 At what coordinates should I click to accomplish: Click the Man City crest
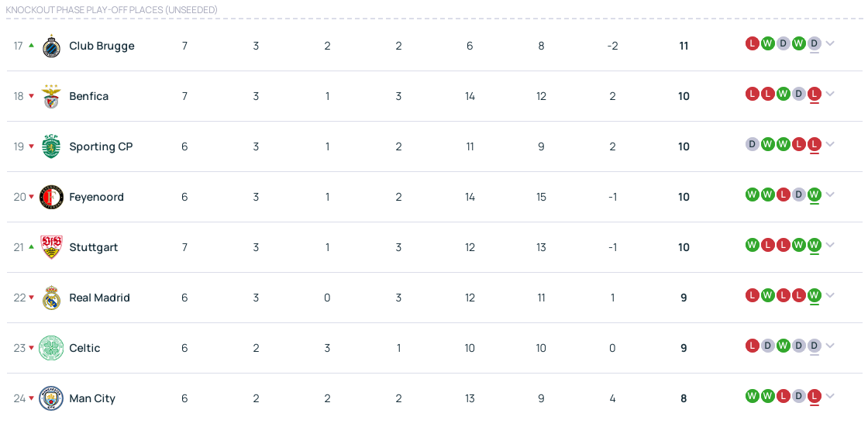click(x=52, y=398)
